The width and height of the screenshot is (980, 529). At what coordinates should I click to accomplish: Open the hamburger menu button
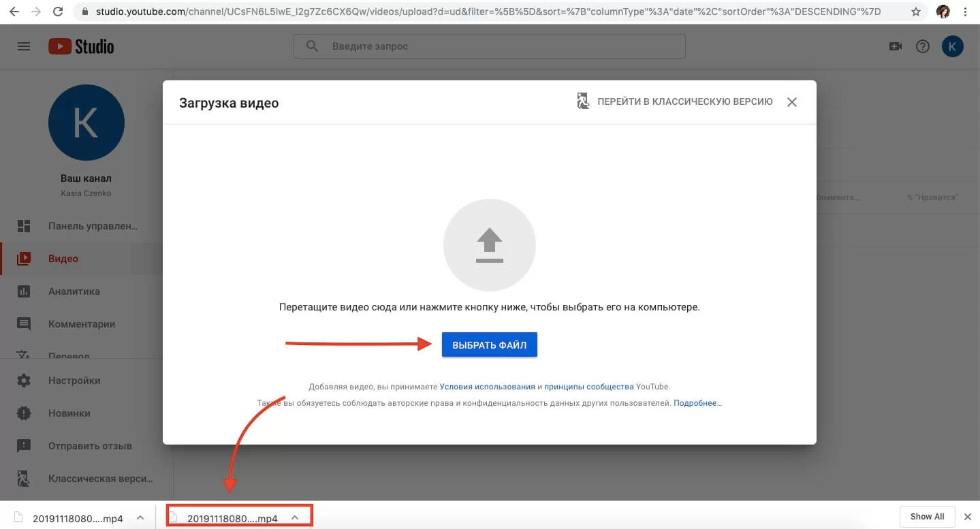(22, 46)
